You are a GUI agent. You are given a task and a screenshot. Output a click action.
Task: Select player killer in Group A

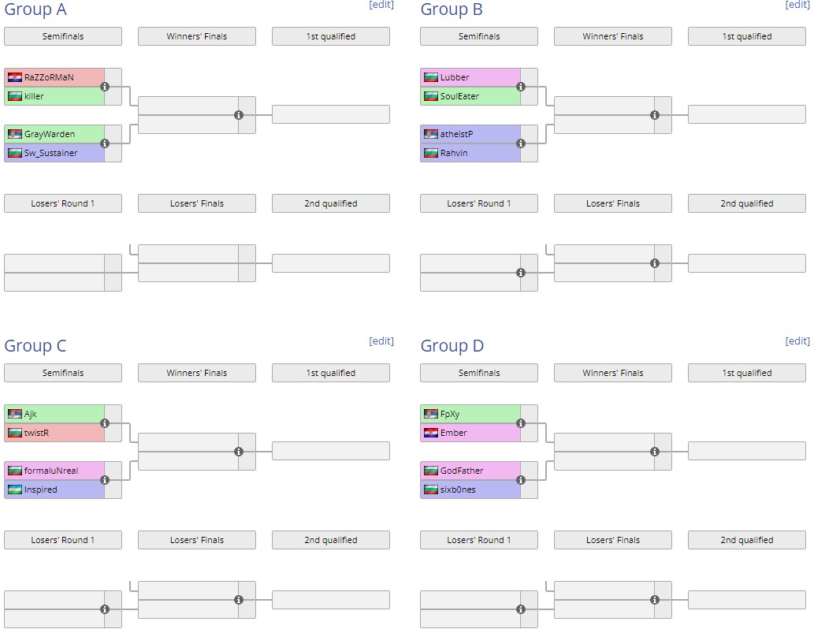pos(34,96)
